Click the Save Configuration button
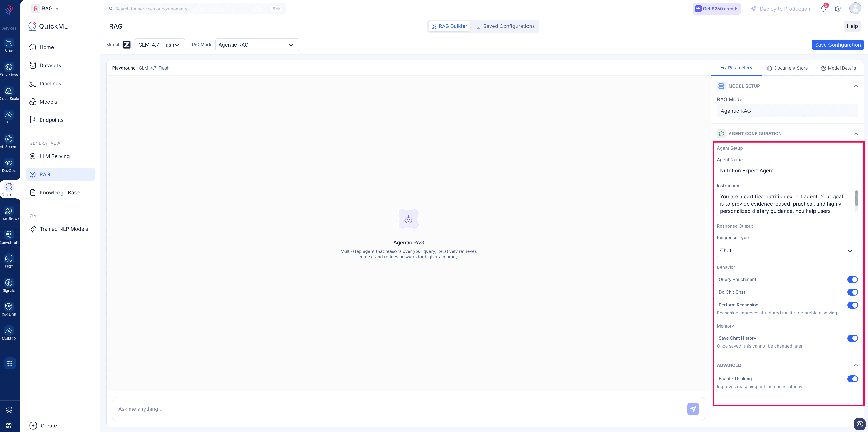Image resolution: width=868 pixels, height=432 pixels. 837,45
